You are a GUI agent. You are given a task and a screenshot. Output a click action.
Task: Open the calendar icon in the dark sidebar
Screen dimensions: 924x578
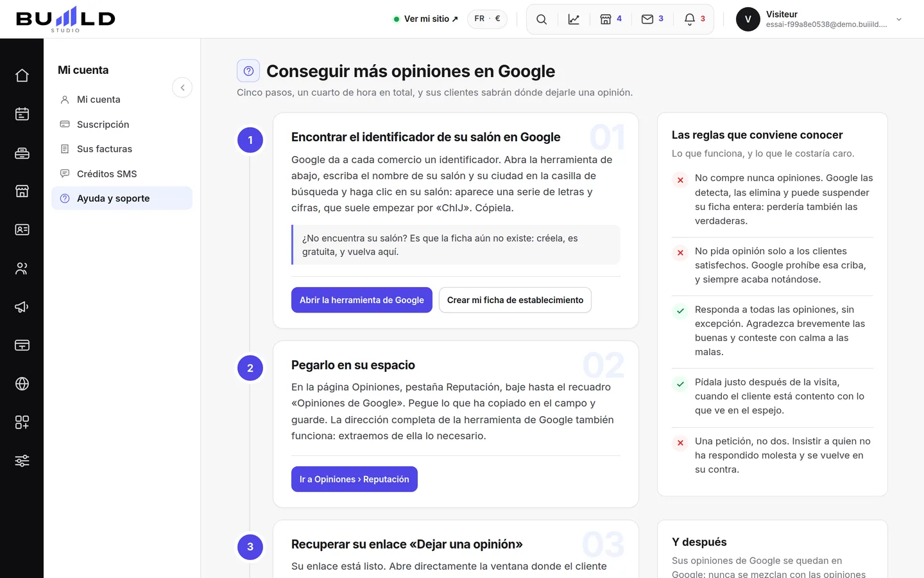coord(22,114)
